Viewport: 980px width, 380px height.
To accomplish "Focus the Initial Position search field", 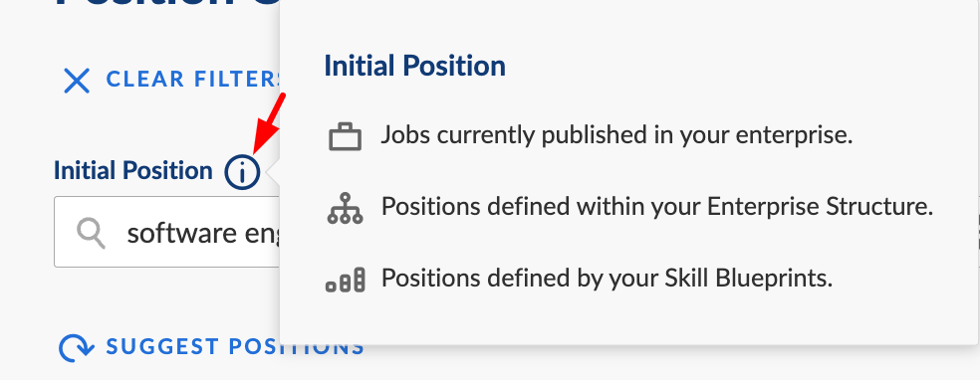I will click(167, 232).
